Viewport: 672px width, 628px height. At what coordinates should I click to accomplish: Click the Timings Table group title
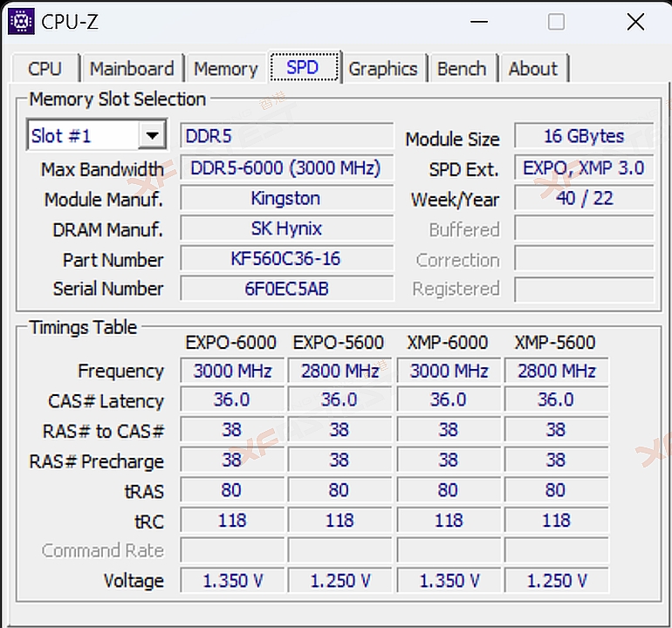pos(83,328)
